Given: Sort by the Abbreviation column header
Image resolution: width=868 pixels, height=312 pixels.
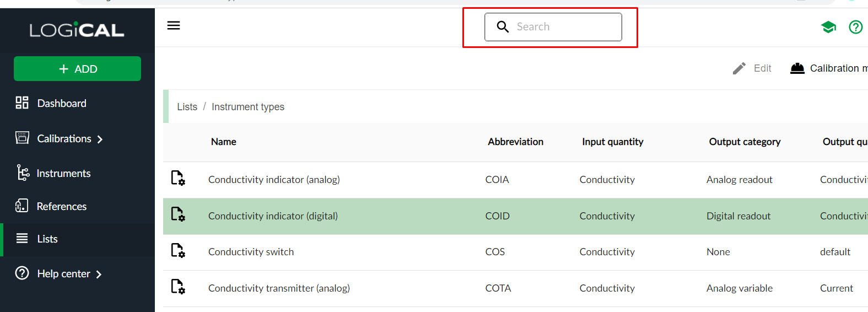Looking at the screenshot, I should pos(515,142).
